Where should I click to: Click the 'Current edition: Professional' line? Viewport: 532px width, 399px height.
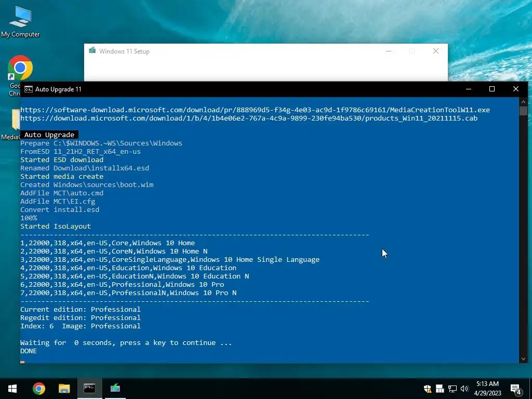[81, 309]
